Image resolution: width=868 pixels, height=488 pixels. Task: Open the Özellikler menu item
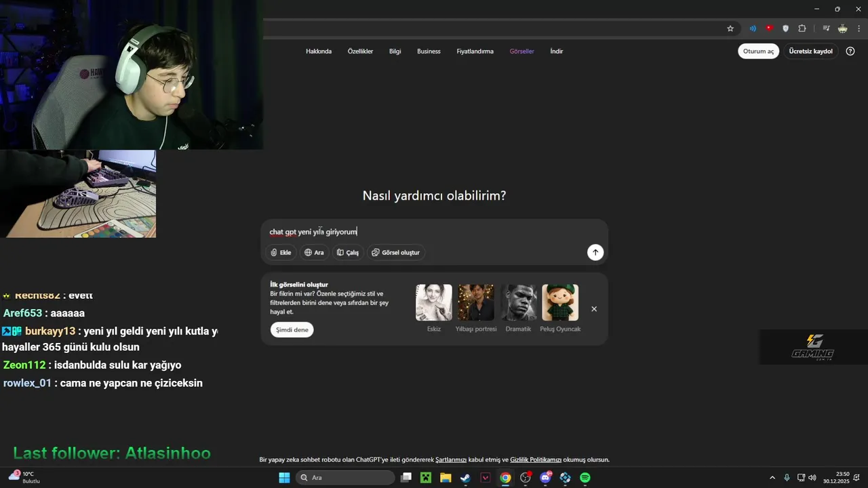coord(361,52)
